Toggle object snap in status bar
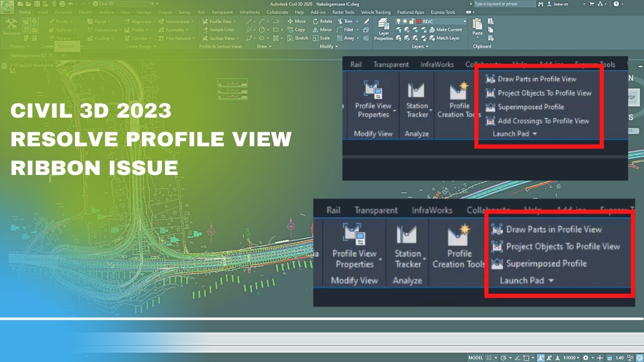This screenshot has width=644, height=362. click(526, 358)
